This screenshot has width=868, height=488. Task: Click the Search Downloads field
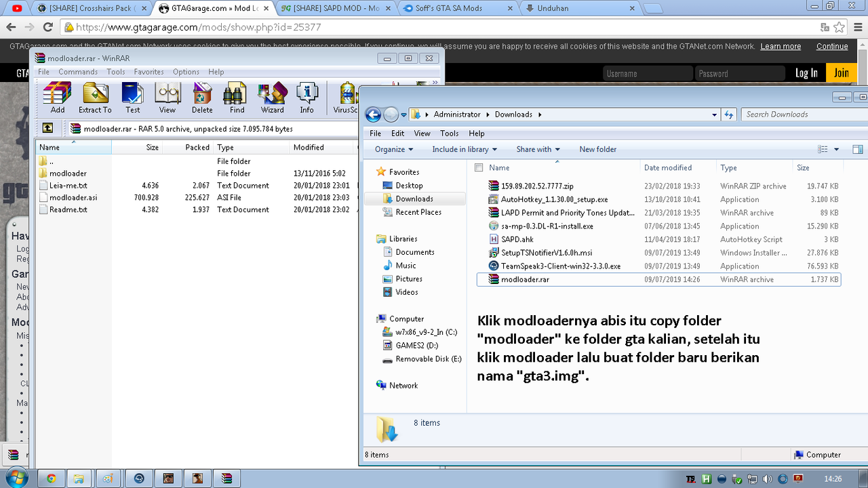pyautogui.click(x=804, y=115)
